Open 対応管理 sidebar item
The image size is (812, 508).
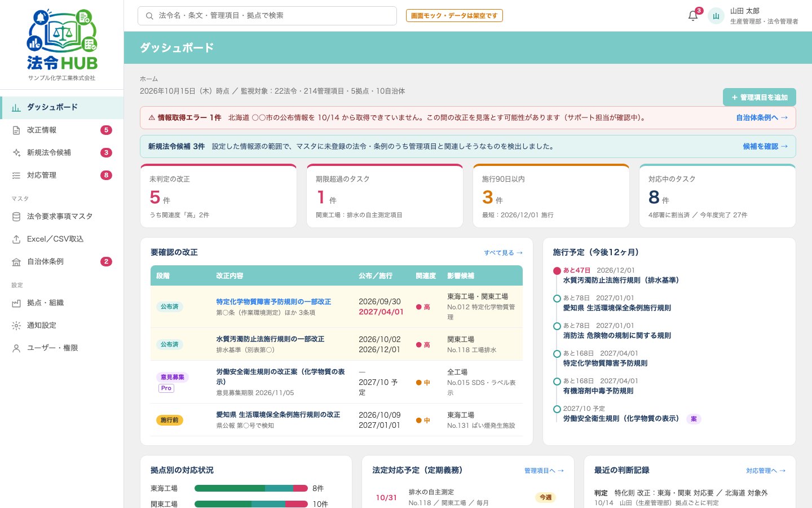[62, 176]
